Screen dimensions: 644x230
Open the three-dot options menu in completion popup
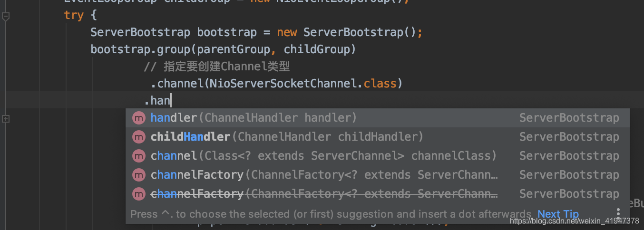click(x=618, y=212)
